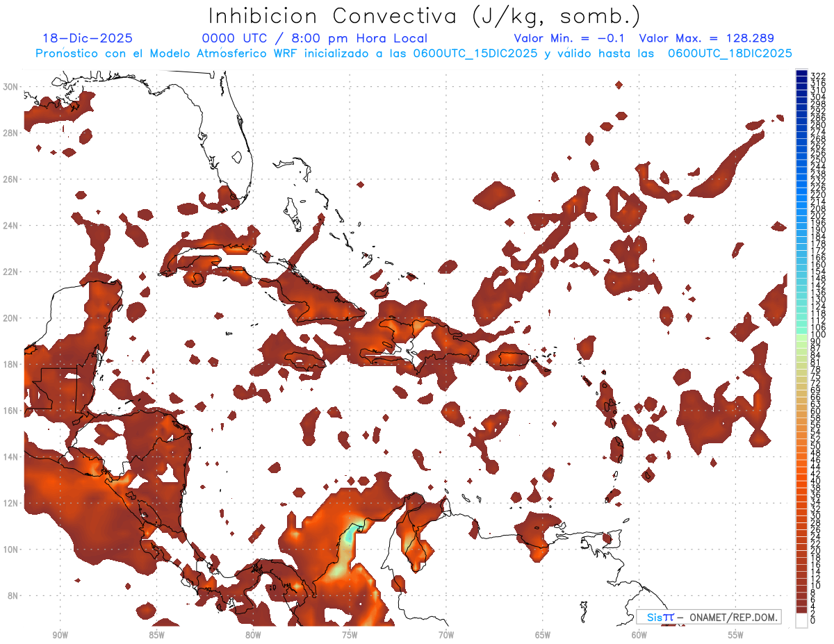The image size is (834, 644).
Task: Click the colorbar value '250'
Action: [x=818, y=160]
